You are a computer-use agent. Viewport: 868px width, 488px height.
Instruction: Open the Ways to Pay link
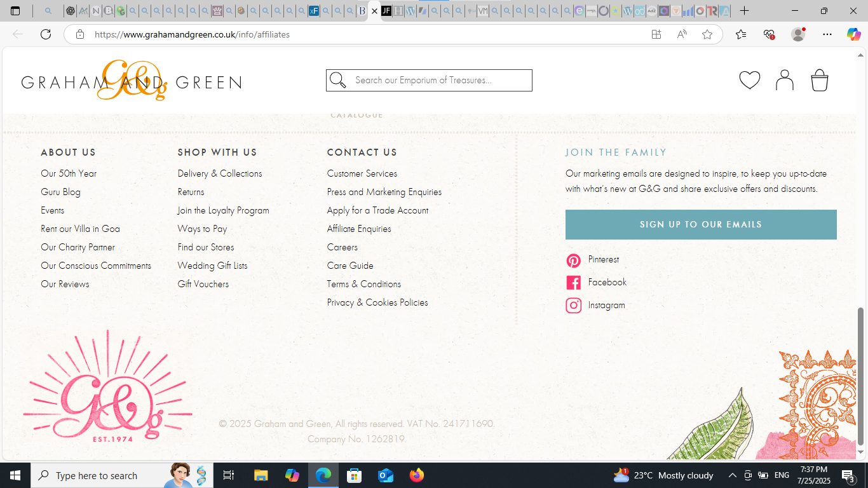(202, 229)
